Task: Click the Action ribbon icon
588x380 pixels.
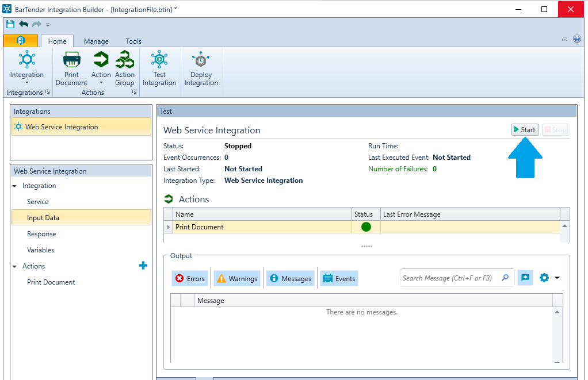Action: (x=101, y=60)
